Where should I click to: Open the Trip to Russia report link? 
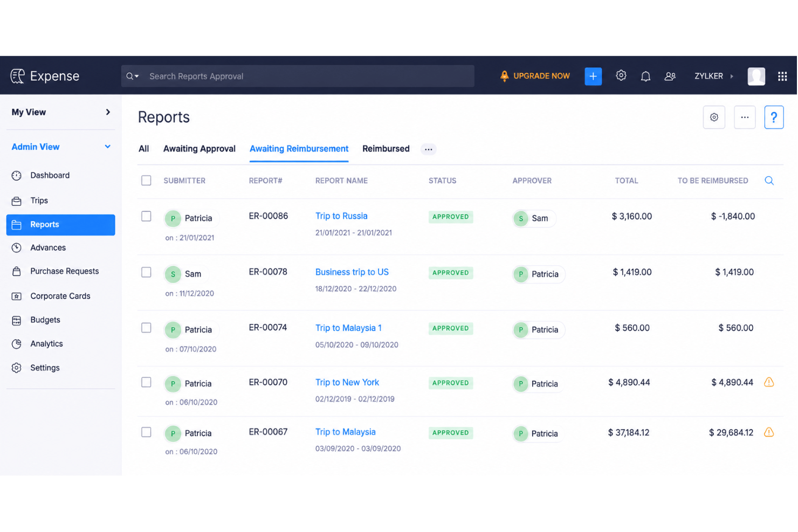click(341, 216)
